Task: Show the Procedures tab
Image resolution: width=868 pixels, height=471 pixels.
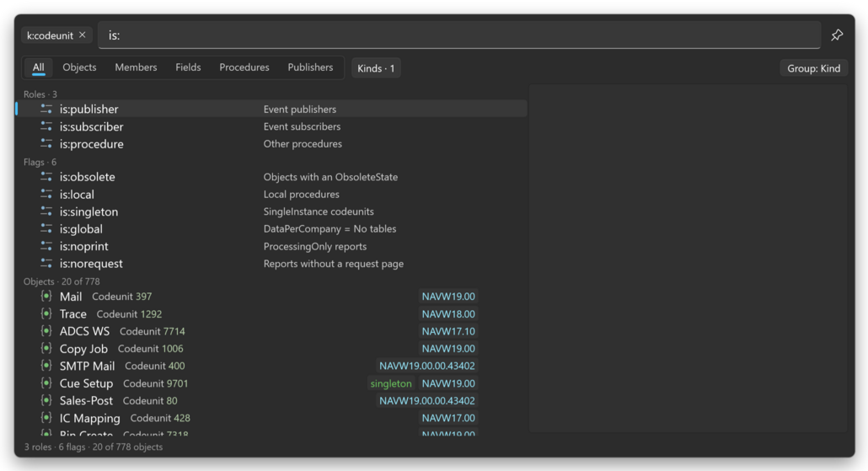Action: [244, 67]
